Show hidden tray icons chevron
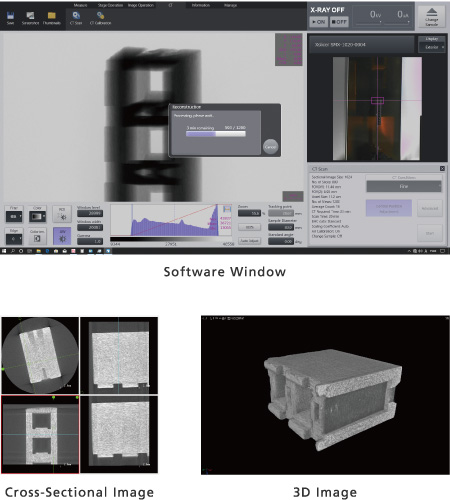The height and width of the screenshot is (500, 450). 409,251
